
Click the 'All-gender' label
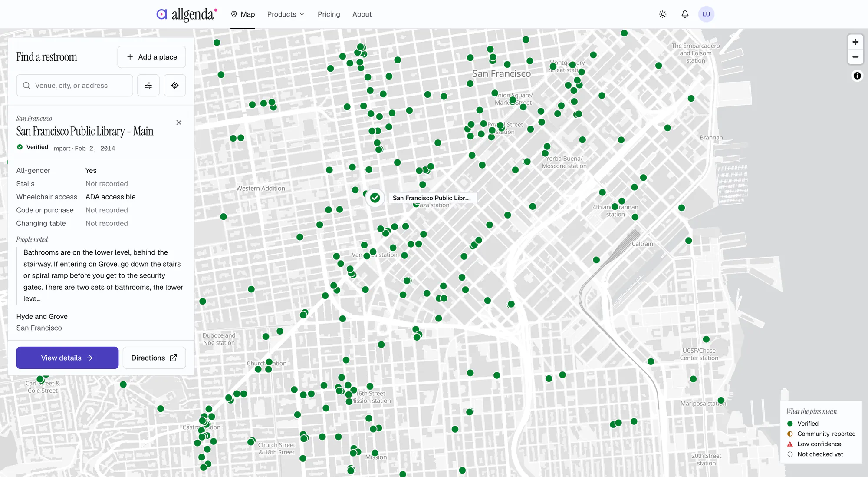pos(33,170)
